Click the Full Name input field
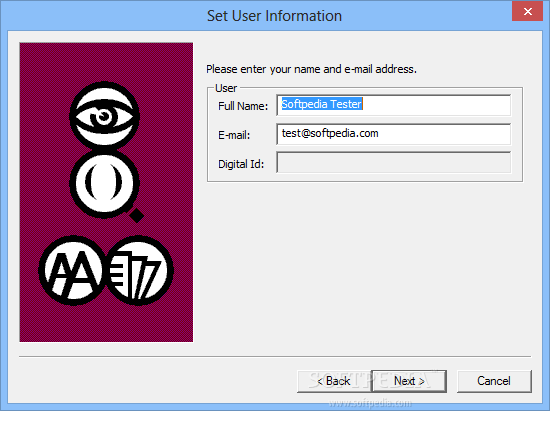Viewport: 550px width, 421px height. [394, 105]
